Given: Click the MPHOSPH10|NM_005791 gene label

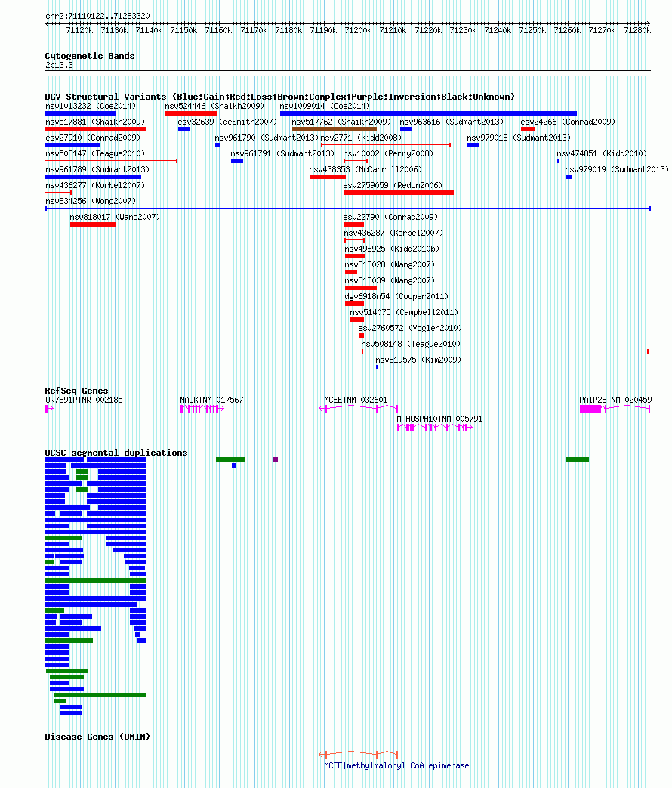Looking at the screenshot, I should coord(439,419).
